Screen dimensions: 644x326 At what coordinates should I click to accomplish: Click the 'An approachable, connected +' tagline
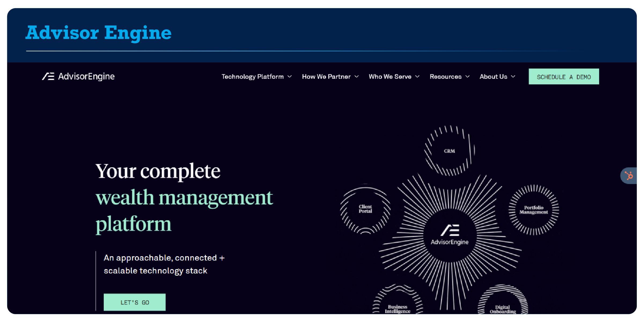164,258
